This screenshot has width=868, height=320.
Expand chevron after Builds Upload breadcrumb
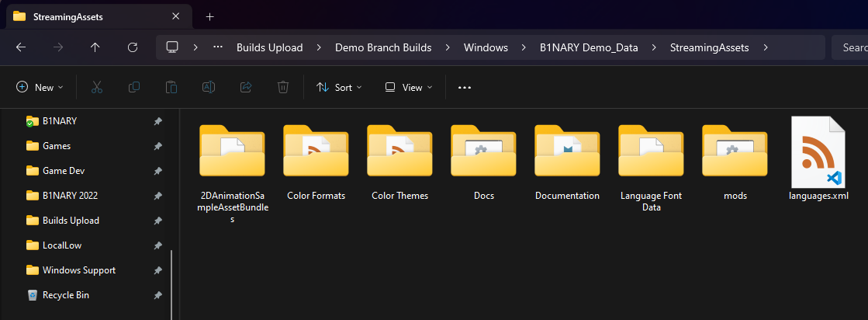319,47
